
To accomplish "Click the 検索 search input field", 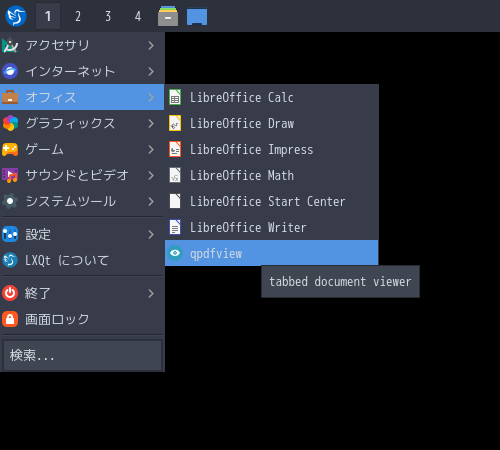I will (x=82, y=355).
